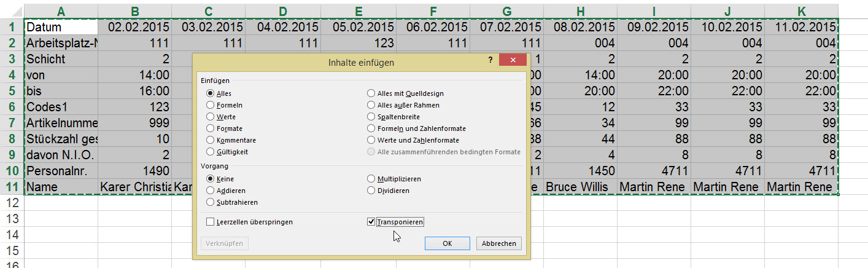Choose Alles mit Quelldesign option
This screenshot has height=268, width=868.
371,93
